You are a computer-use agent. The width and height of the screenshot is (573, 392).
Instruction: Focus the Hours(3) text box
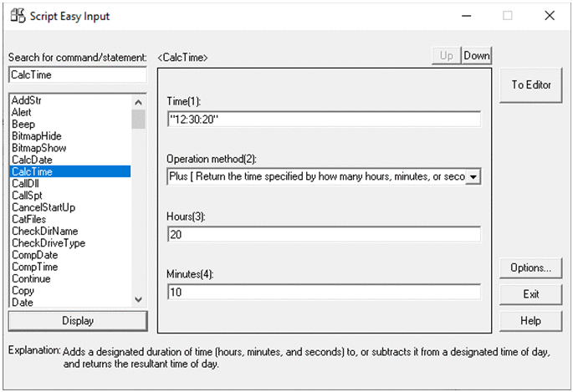(x=324, y=235)
